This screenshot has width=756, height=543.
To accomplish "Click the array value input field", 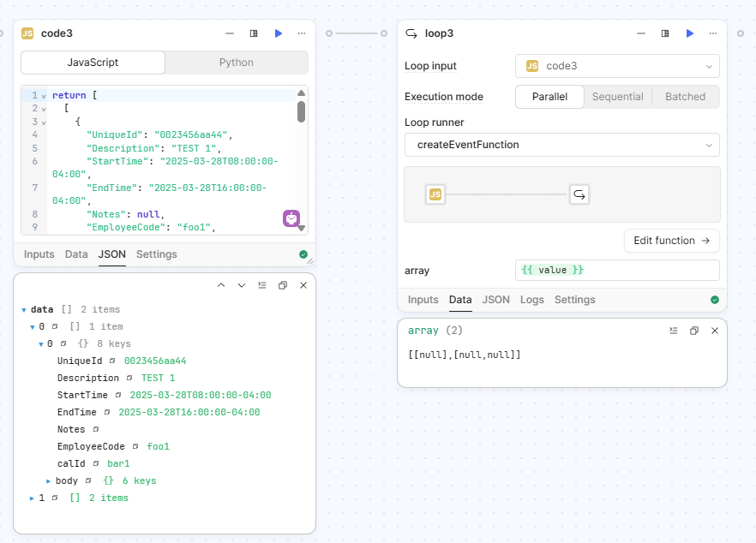I will click(x=617, y=271).
